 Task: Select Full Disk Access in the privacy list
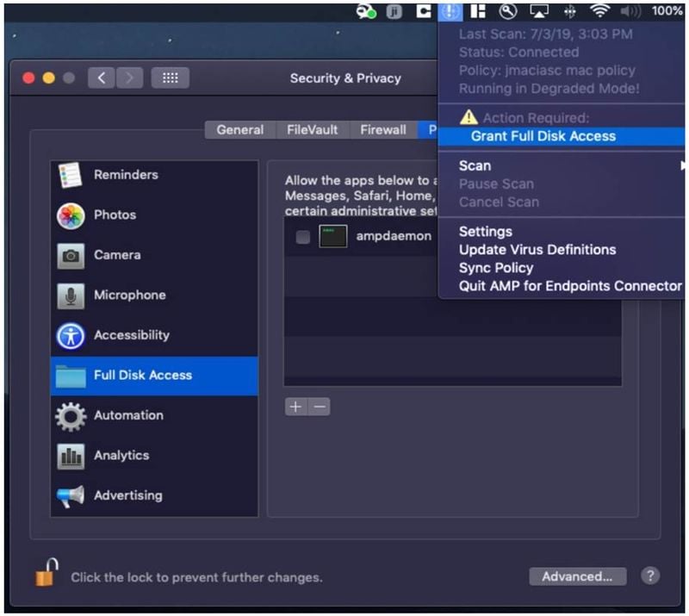[154, 376]
